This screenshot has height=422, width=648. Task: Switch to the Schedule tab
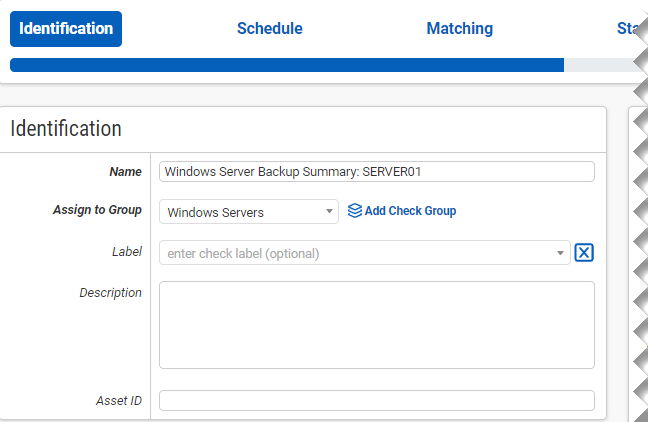[x=269, y=29]
